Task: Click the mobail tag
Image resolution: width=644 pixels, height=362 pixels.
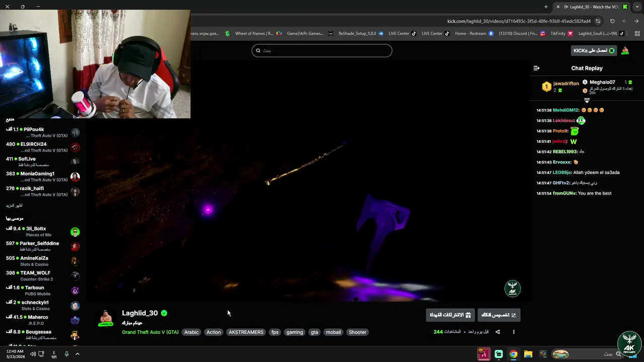Action: tap(334, 332)
